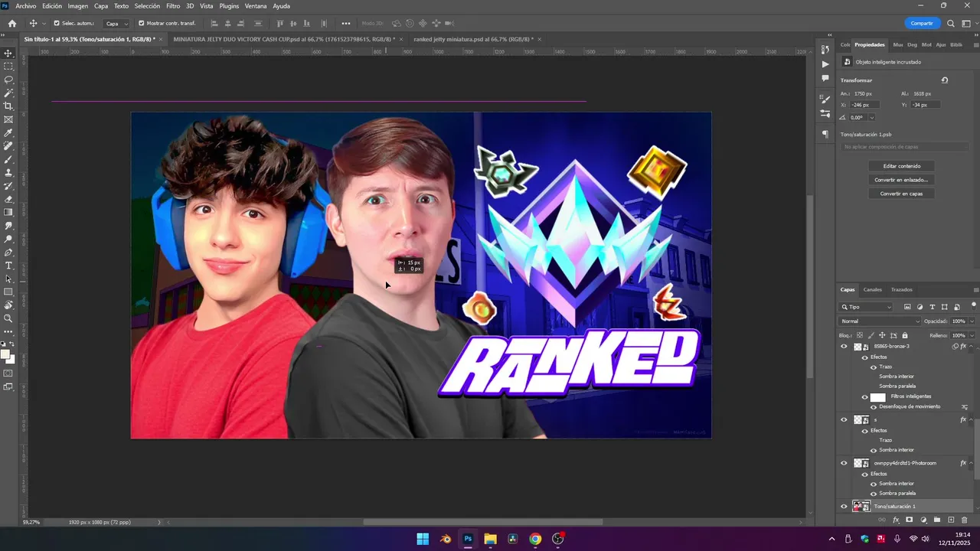Switch to the Canales tab
This screenshot has width=980, height=551.
(x=873, y=290)
